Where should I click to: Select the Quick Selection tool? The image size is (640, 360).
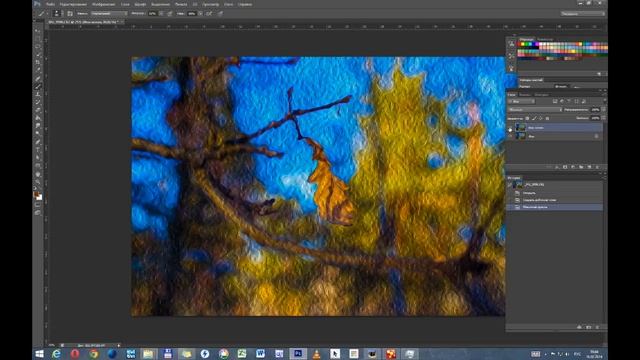38,54
